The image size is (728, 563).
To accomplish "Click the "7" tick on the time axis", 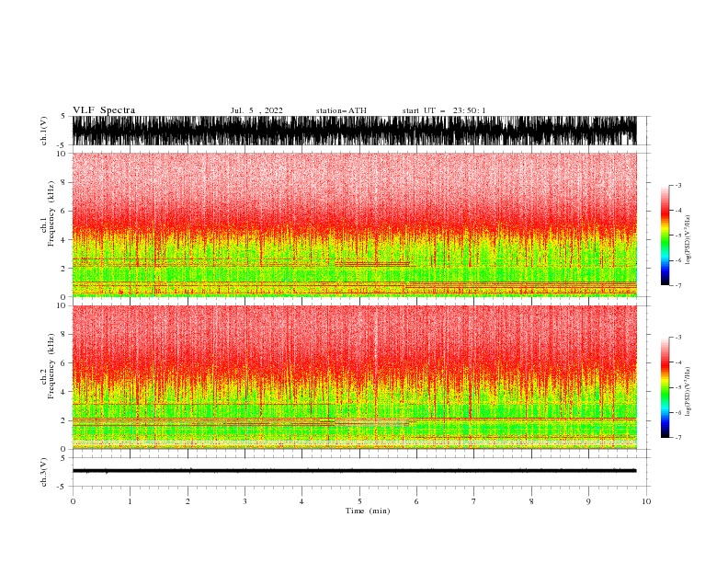I will (474, 501).
